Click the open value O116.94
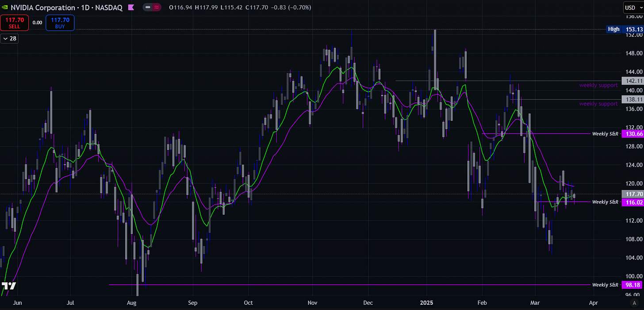The width and height of the screenshot is (644, 310). 181,8
